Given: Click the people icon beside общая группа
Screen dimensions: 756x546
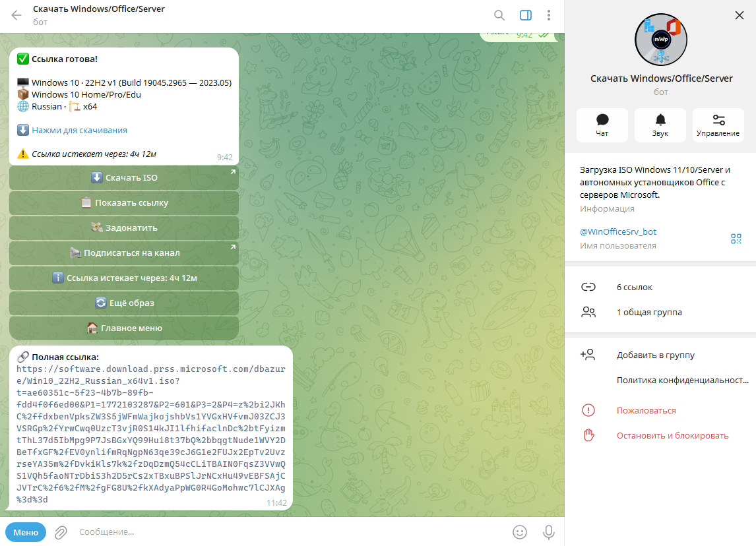Looking at the screenshot, I should (x=588, y=313).
